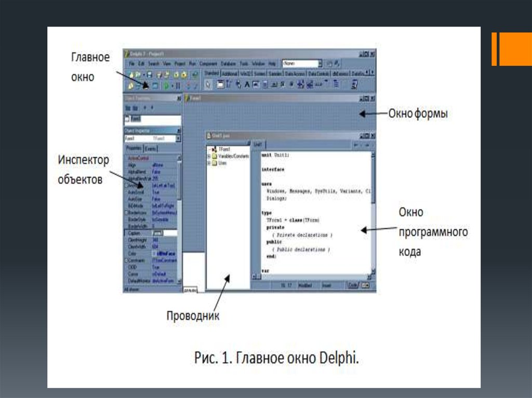Click the Help contents toolbar icon
Image resolution: width=532 pixels, height=398 pixels.
(195, 75)
